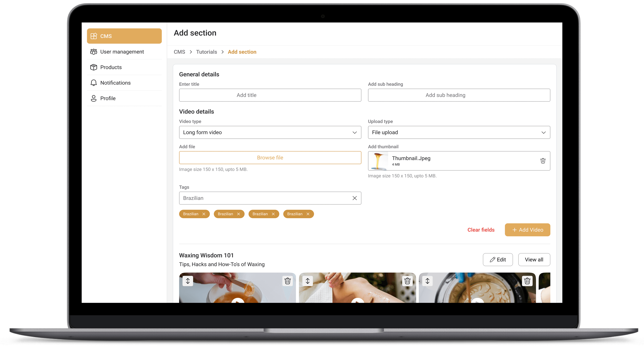Open the Upload type dropdown
644x362 pixels.
click(459, 132)
